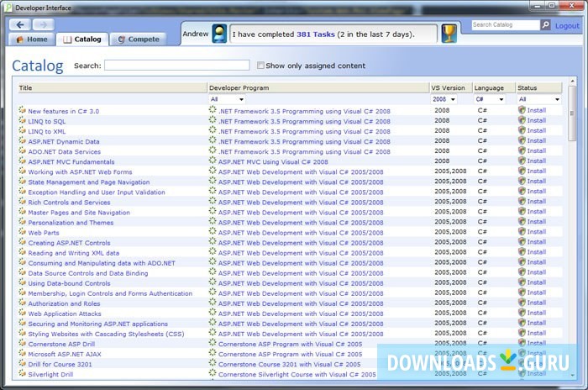Click the icon beside Personalization and Themes
This screenshot has height=390, width=588.
pyautogui.click(x=22, y=222)
